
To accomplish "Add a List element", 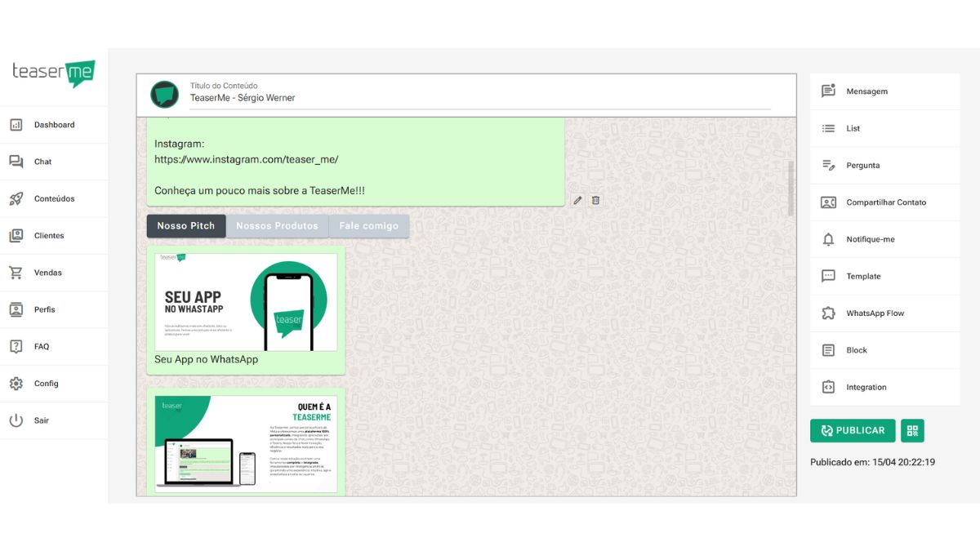I will pyautogui.click(x=885, y=128).
